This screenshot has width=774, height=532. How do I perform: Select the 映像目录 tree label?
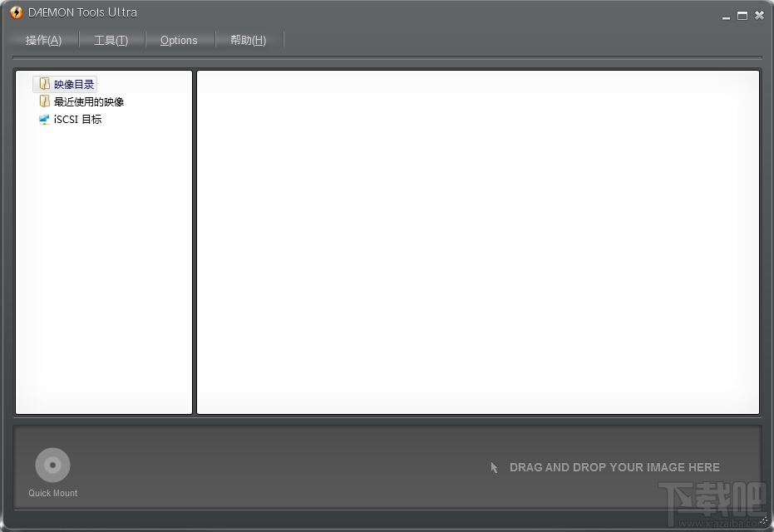coord(74,85)
